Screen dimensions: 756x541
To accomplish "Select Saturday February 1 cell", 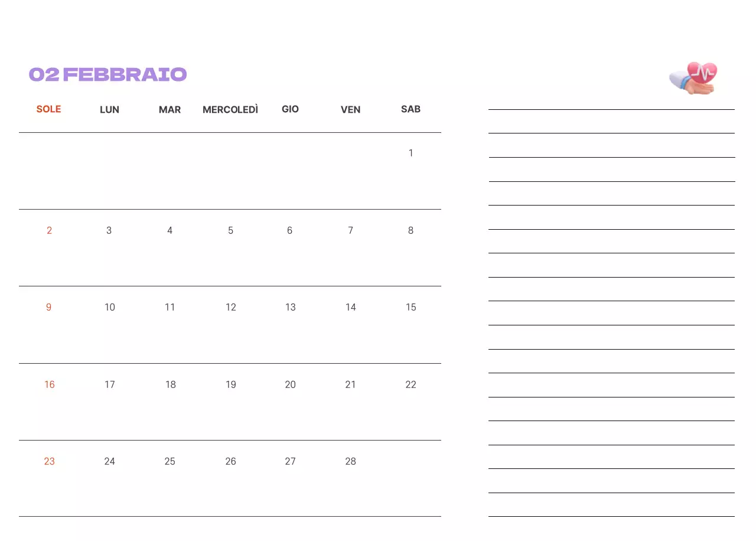I will click(x=410, y=154).
